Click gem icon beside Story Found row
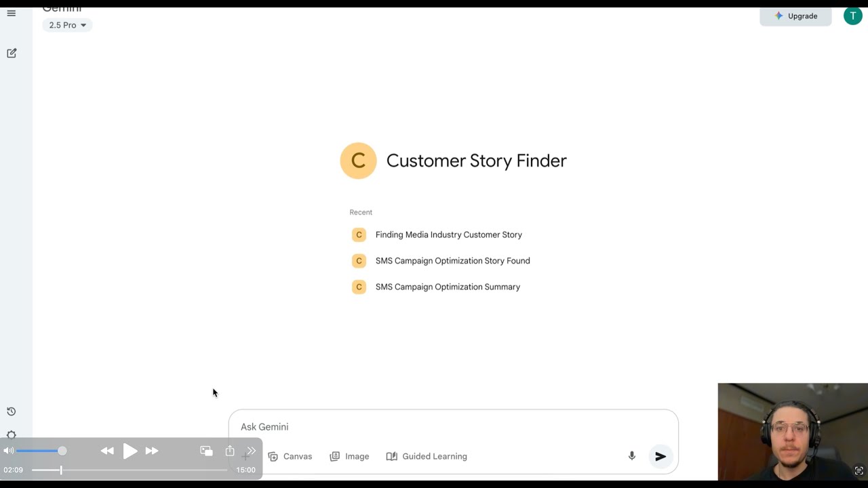 [359, 261]
